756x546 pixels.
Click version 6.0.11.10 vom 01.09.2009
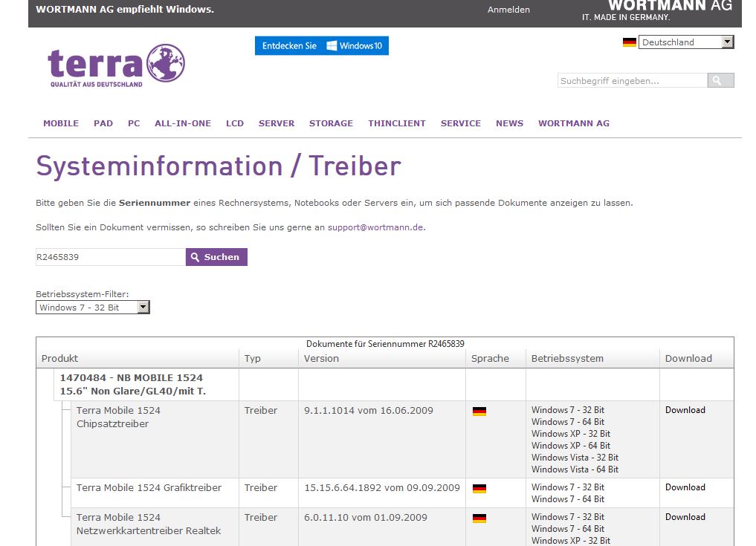point(366,518)
